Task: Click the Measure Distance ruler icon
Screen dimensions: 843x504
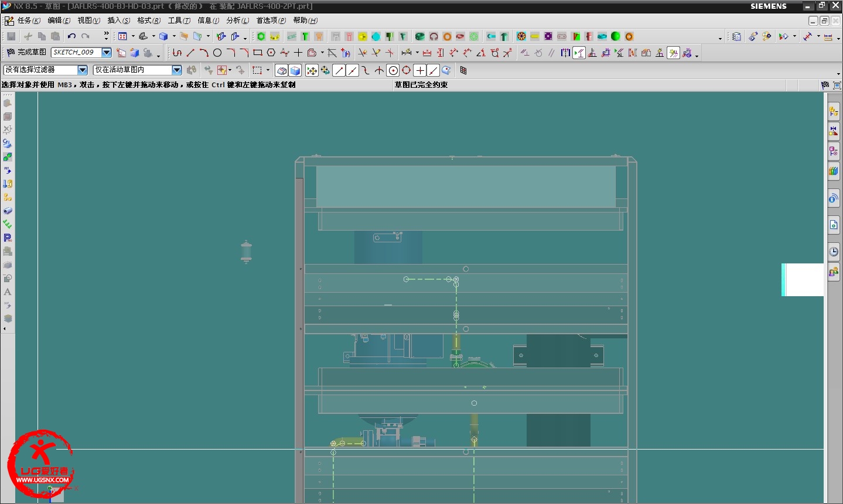Action: coord(828,36)
